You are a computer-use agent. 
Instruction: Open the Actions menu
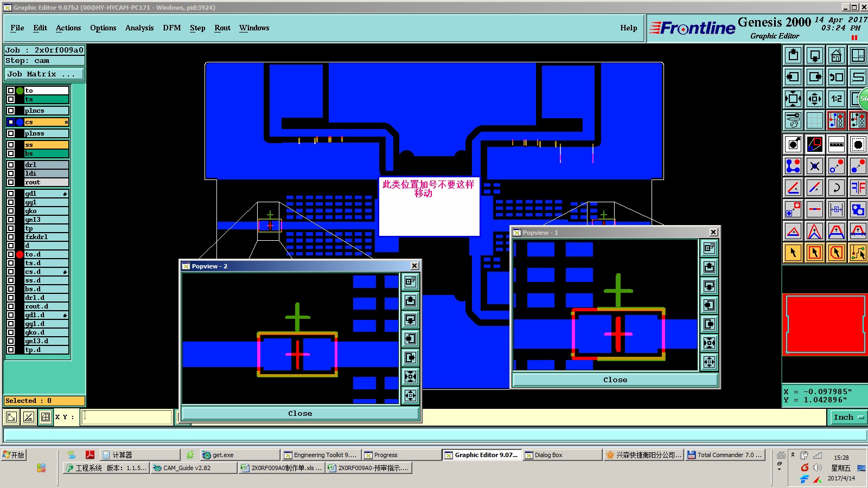coord(68,28)
